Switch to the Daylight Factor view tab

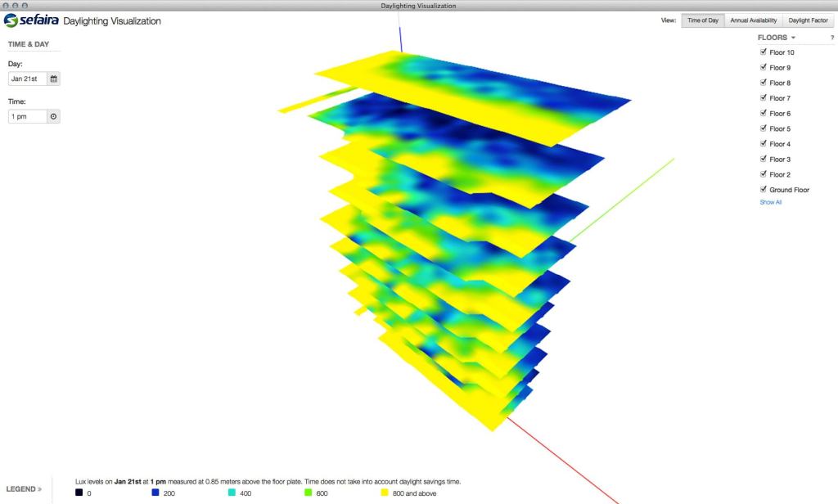tap(809, 20)
